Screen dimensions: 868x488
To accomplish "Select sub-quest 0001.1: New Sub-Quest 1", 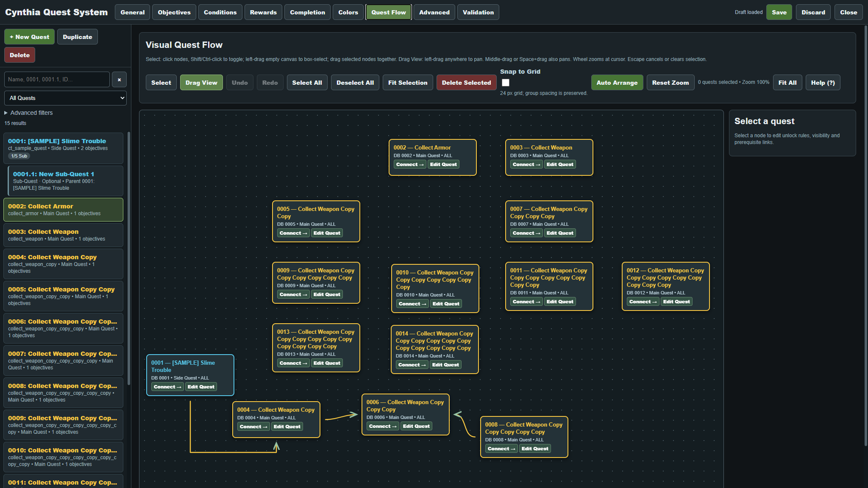I will (x=65, y=181).
